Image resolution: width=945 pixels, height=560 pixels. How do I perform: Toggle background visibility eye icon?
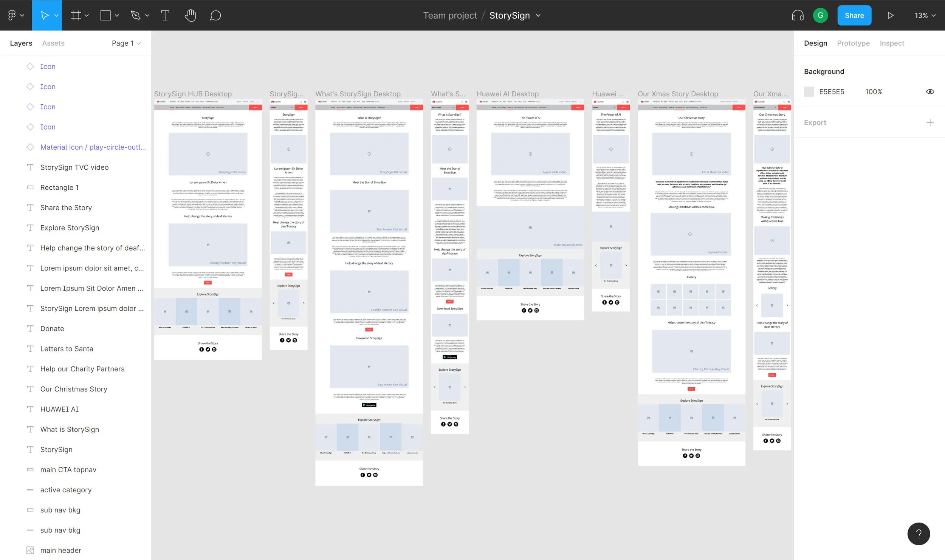tap(930, 92)
